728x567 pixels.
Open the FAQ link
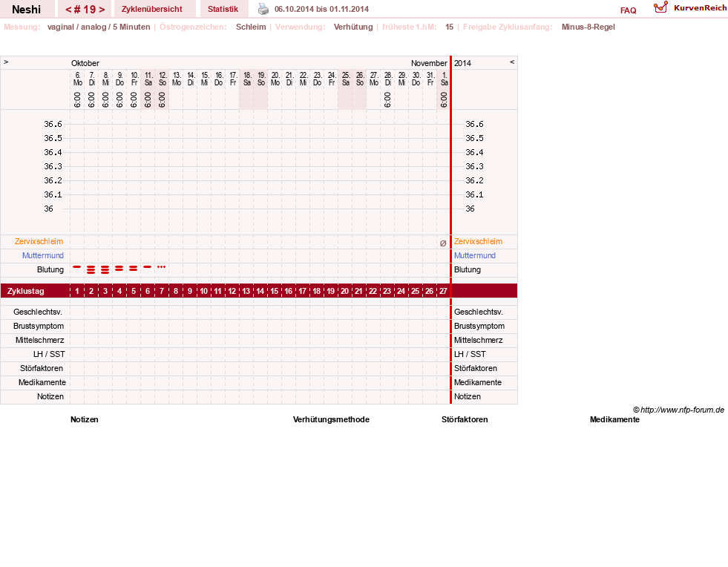click(628, 10)
